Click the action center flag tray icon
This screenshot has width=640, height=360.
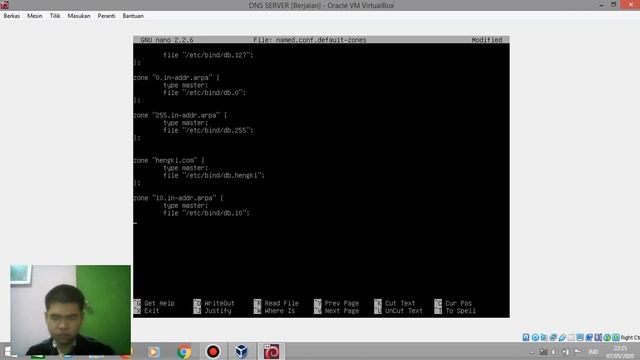coord(577,351)
